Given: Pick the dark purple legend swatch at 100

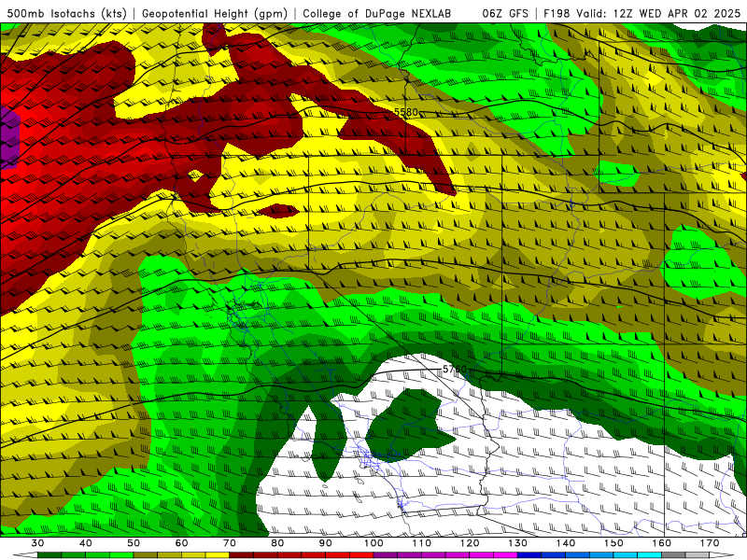Looking at the screenshot, I should 386,555.
